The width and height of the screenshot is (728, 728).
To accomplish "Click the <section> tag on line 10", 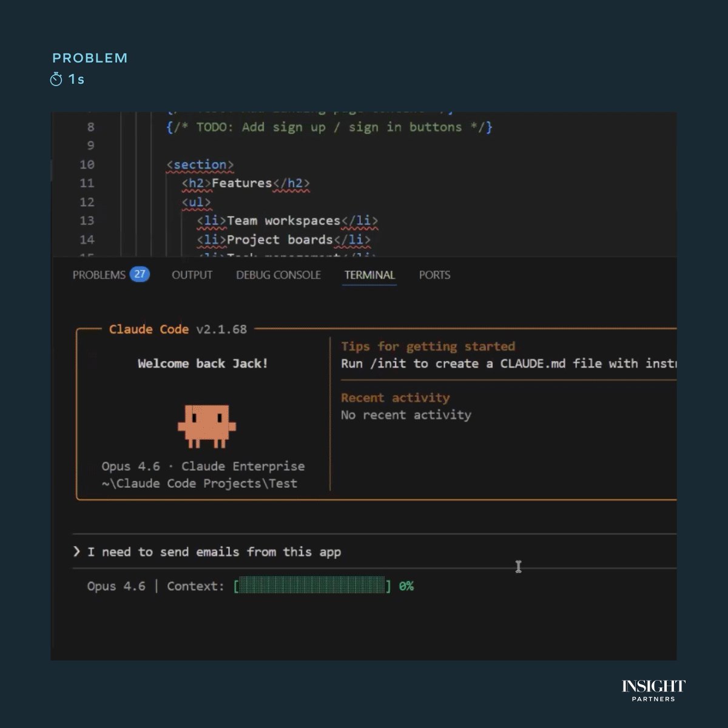I will tap(200, 164).
